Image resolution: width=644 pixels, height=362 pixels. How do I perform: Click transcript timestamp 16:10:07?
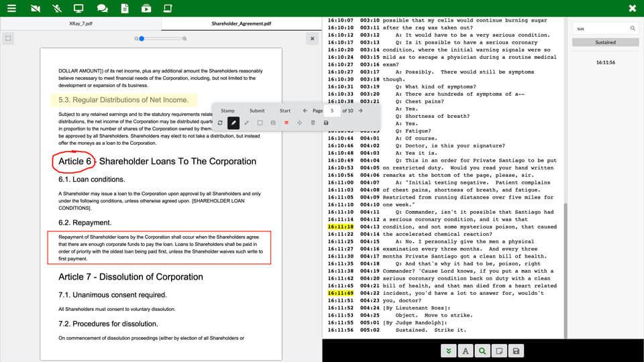341,20
